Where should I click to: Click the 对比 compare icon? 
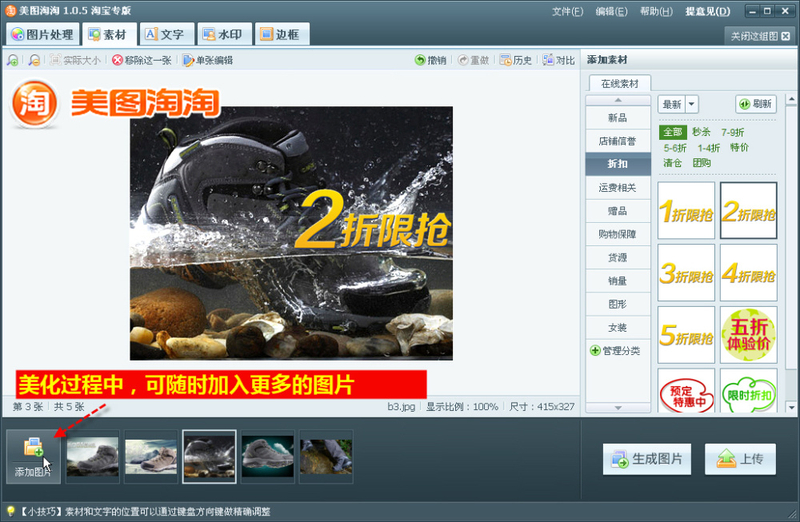pos(559,60)
